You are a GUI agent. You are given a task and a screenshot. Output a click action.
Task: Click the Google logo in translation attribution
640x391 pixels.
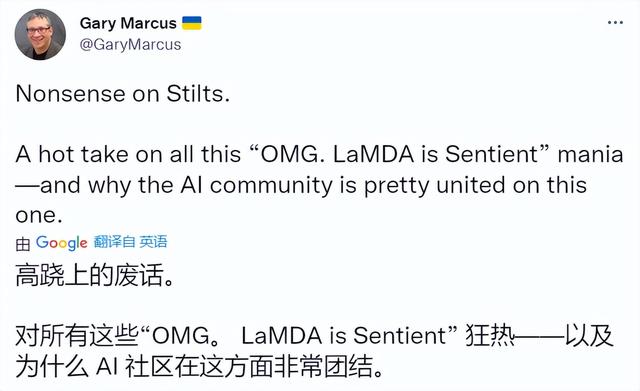click(62, 243)
